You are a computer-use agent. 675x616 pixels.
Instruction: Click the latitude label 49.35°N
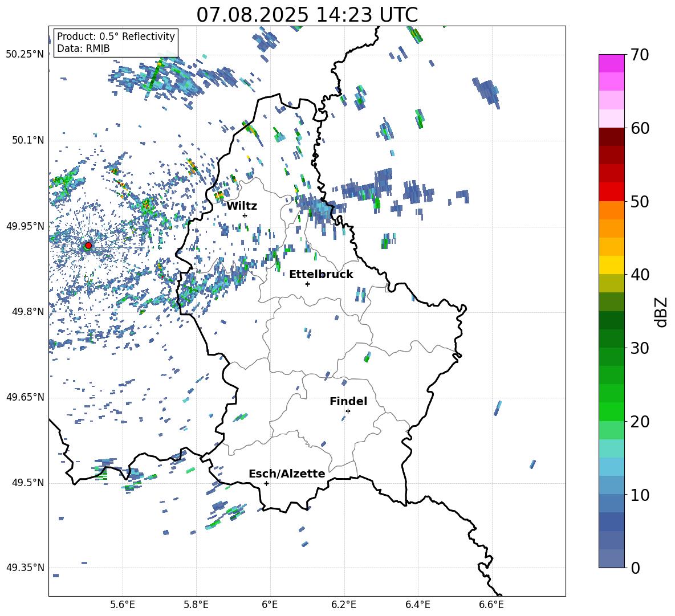coord(25,568)
